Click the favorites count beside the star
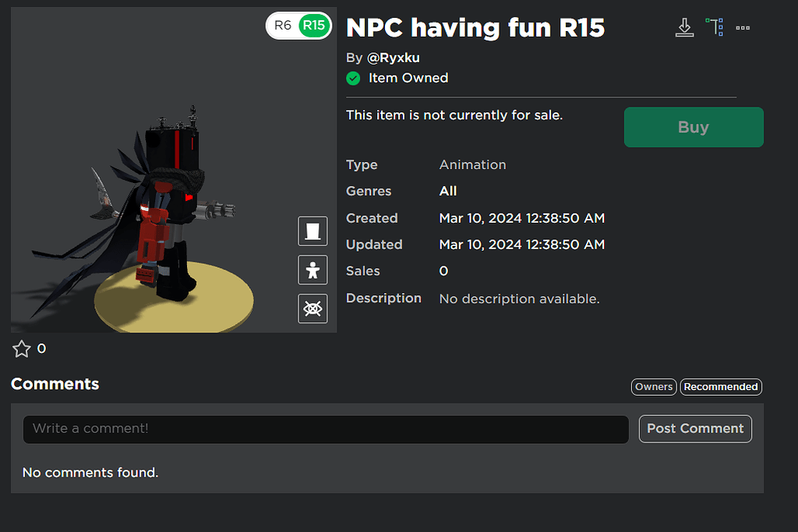The width and height of the screenshot is (798, 532). pos(41,349)
